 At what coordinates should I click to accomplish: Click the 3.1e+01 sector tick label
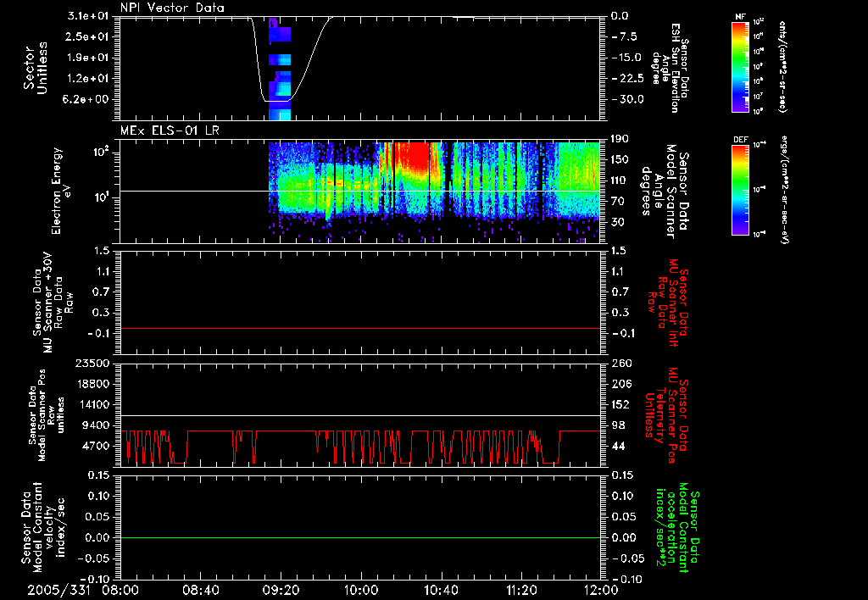click(88, 16)
